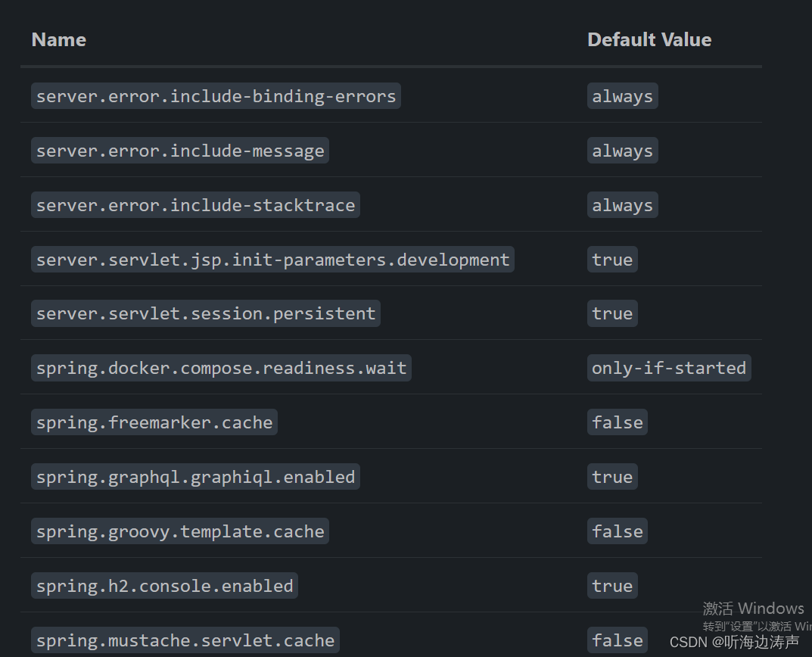This screenshot has height=657, width=812.
Task: Click the Name column header
Action: pos(58,39)
